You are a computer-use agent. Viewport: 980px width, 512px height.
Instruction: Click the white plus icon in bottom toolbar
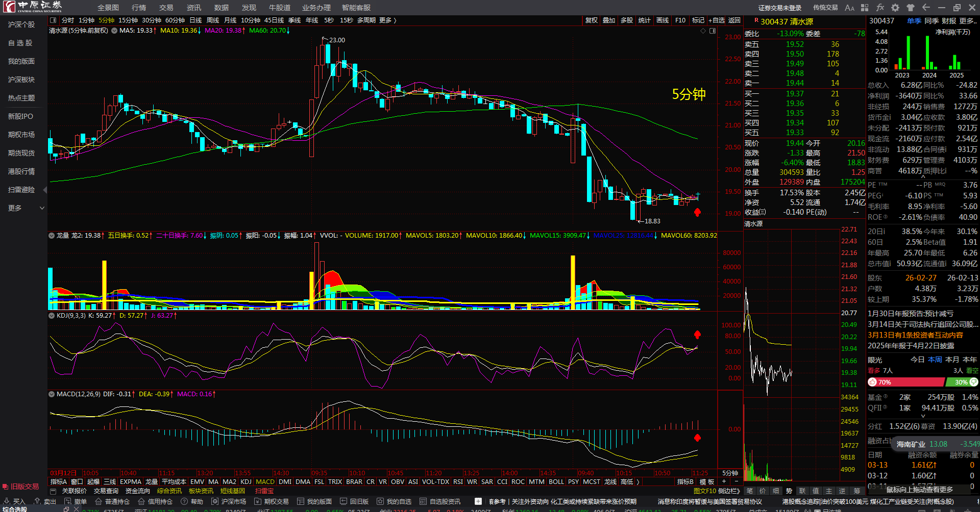point(478,501)
